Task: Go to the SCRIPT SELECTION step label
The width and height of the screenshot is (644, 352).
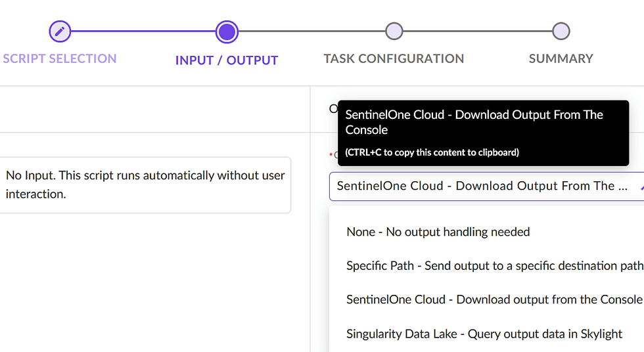Action: tap(60, 58)
